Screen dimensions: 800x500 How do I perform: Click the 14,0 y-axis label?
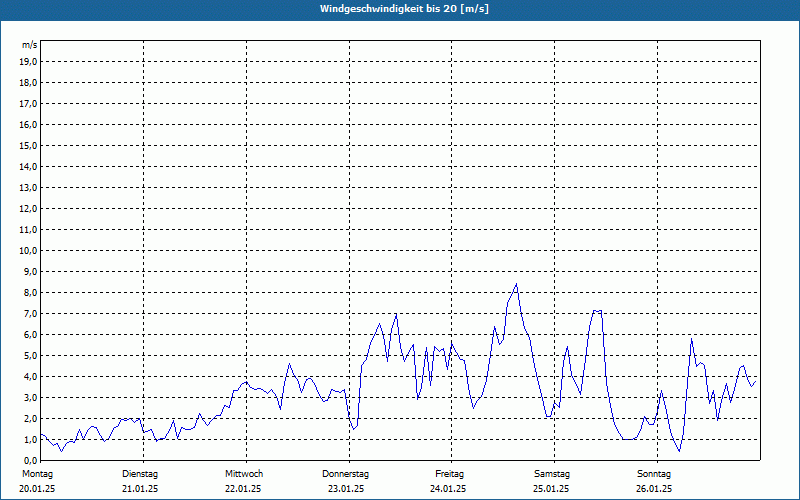coord(28,166)
